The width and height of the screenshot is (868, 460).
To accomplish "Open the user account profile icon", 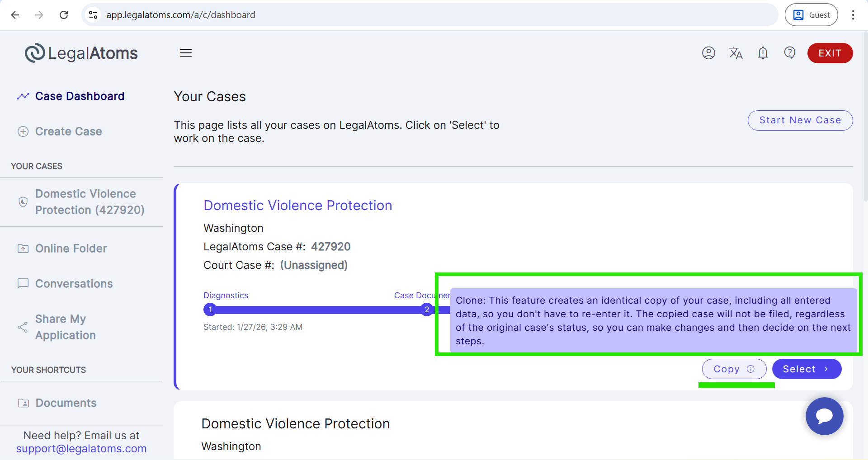I will [x=708, y=53].
